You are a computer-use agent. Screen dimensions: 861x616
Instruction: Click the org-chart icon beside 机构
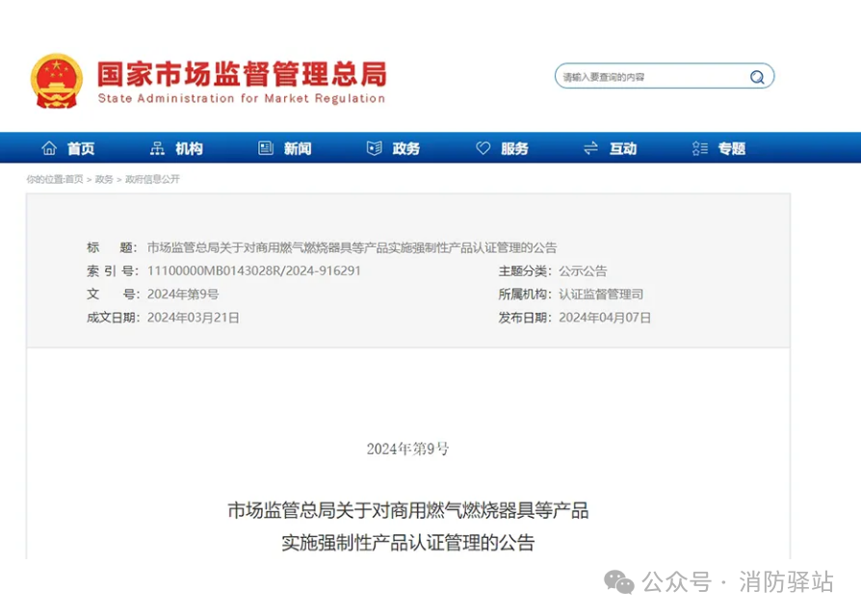pos(158,148)
